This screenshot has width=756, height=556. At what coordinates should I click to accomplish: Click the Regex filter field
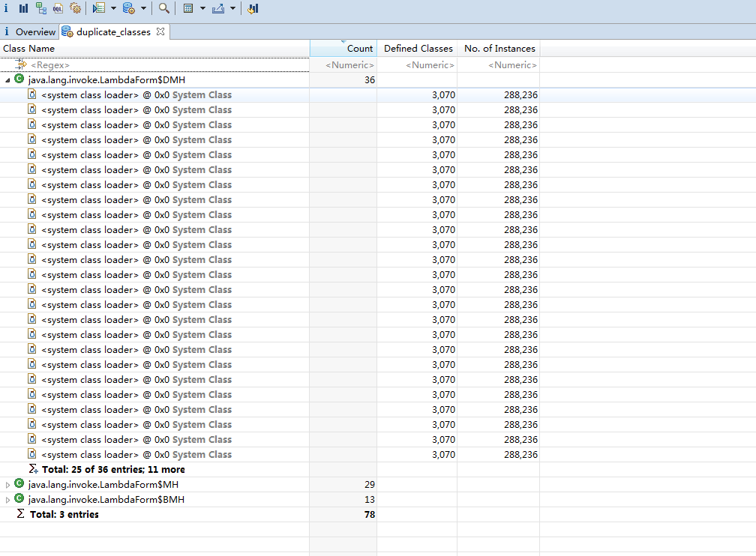154,64
